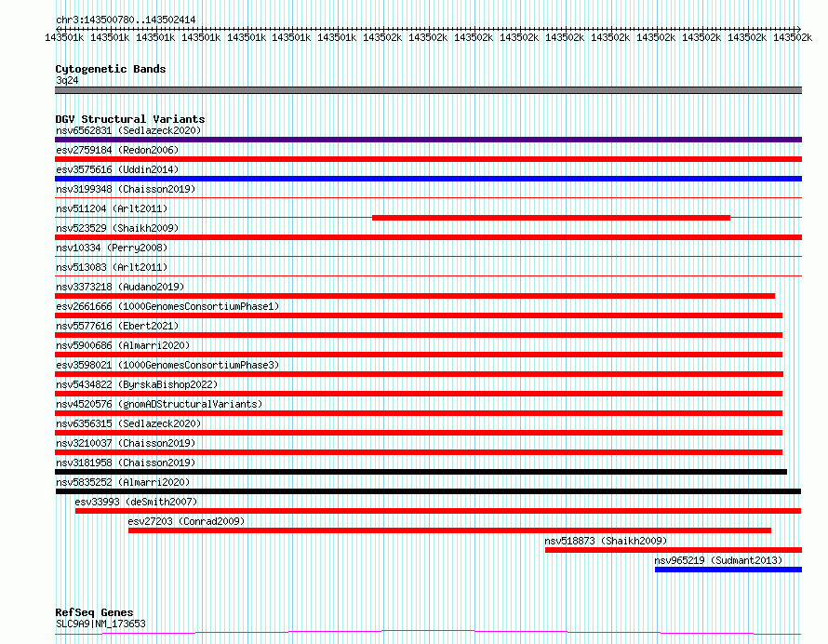Open gene SLC9A9|NM_173653
The image size is (828, 644).
pyautogui.click(x=100, y=624)
